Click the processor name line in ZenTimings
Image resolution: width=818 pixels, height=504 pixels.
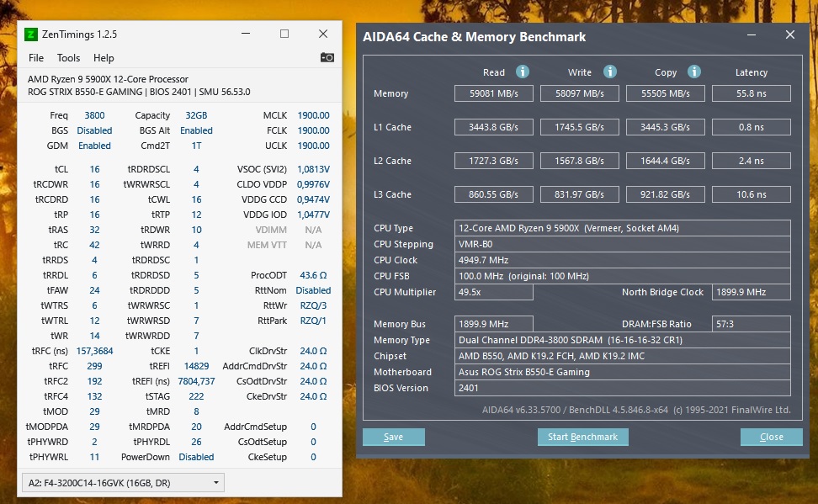108,79
